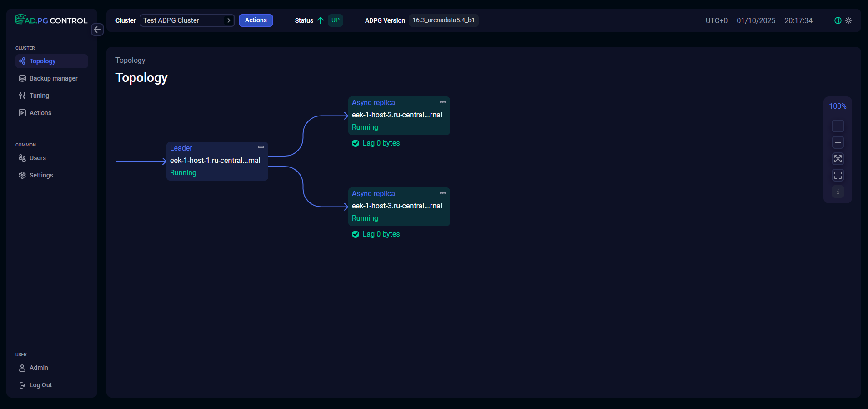Select the Leader node eek-1-host-1
This screenshot has height=409, width=868.
coord(215,161)
